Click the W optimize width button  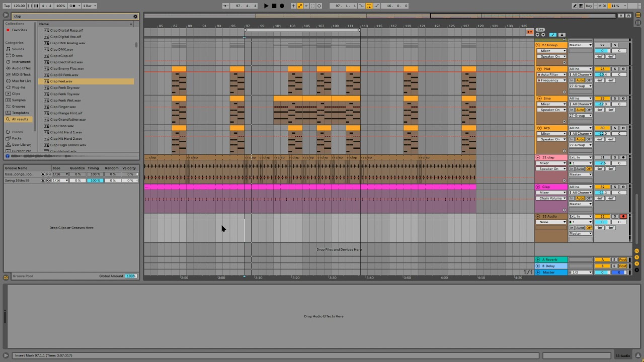point(628,16)
